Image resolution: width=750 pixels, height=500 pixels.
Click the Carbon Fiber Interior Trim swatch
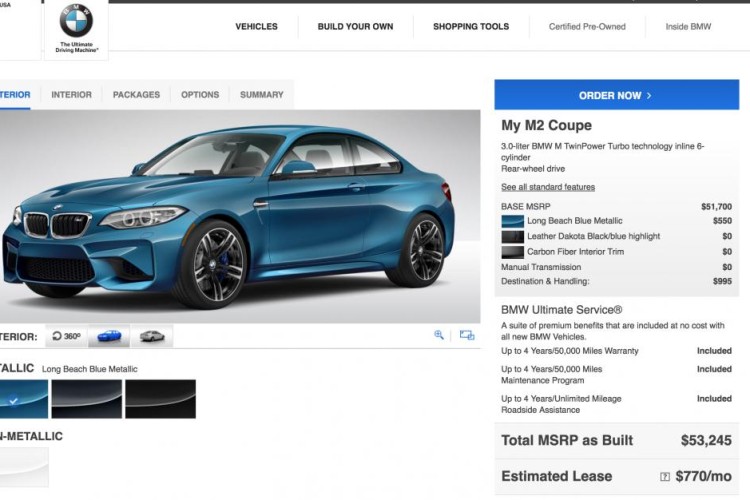click(512, 252)
